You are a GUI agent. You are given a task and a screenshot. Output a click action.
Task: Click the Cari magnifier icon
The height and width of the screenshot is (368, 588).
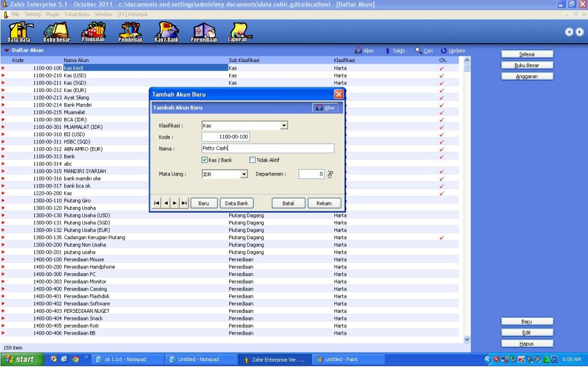point(418,51)
